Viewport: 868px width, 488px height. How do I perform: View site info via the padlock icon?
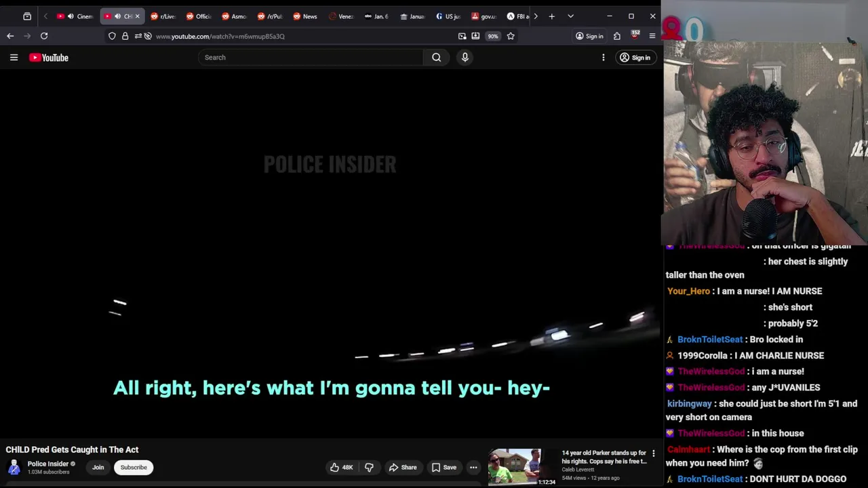[x=125, y=36]
